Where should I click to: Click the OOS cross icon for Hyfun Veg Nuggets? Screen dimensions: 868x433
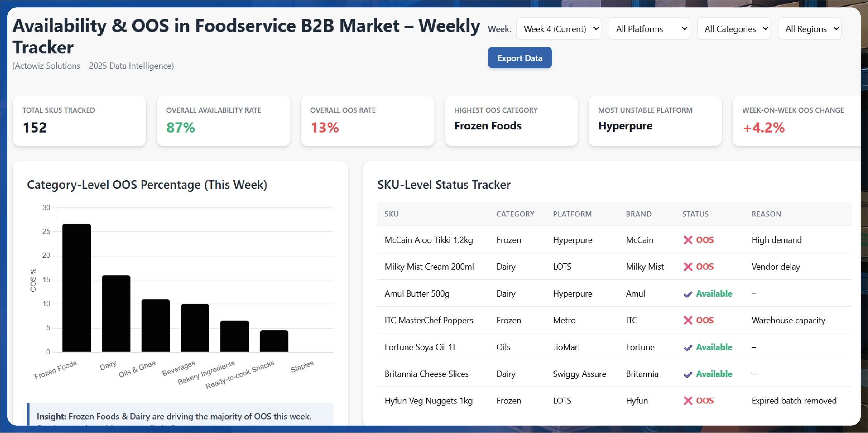pos(688,401)
